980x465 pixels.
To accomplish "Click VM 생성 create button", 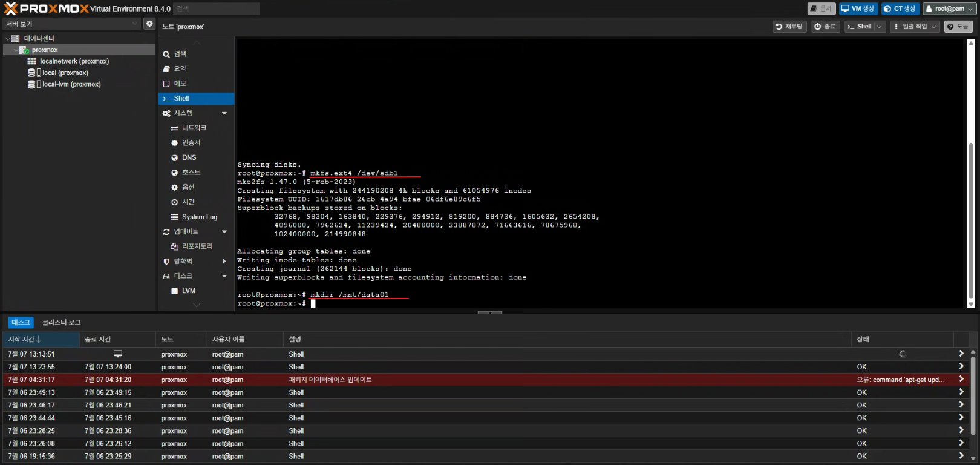I will point(858,8).
